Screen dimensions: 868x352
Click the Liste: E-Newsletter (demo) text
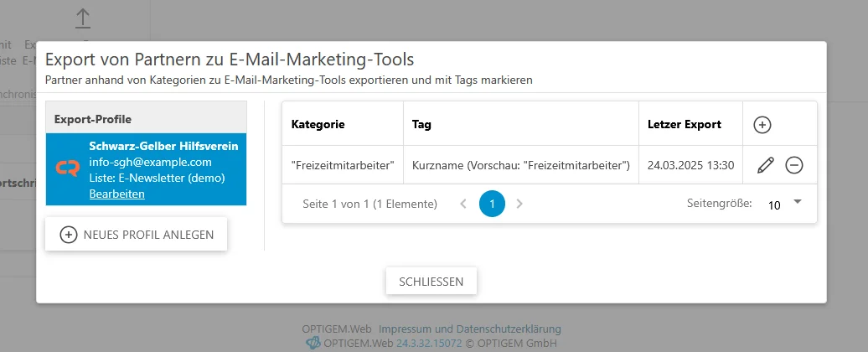coord(157,179)
